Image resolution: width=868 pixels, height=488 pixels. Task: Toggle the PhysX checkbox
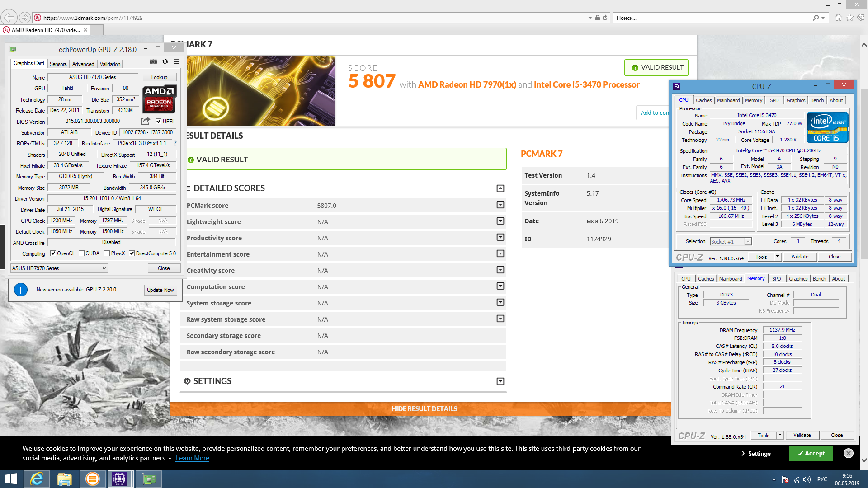(x=107, y=253)
